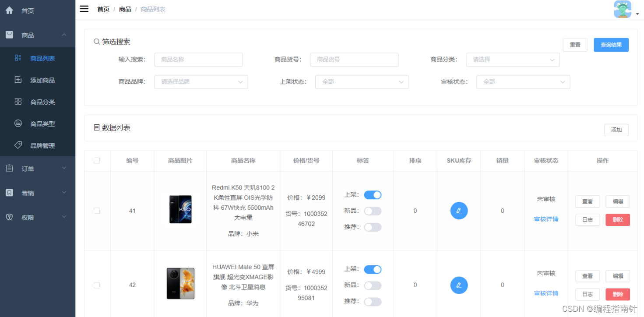Click the 数据列表 list icon

[x=97, y=127]
